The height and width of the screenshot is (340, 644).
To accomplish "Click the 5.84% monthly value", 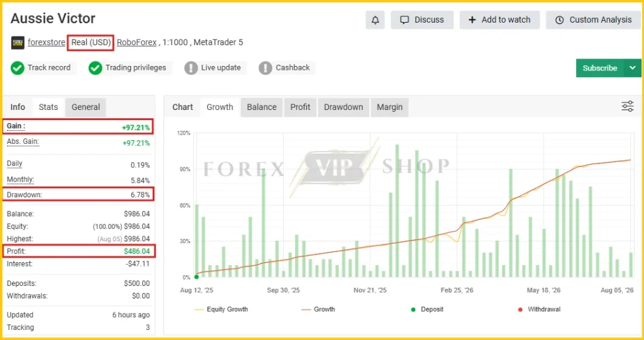I will [140, 180].
